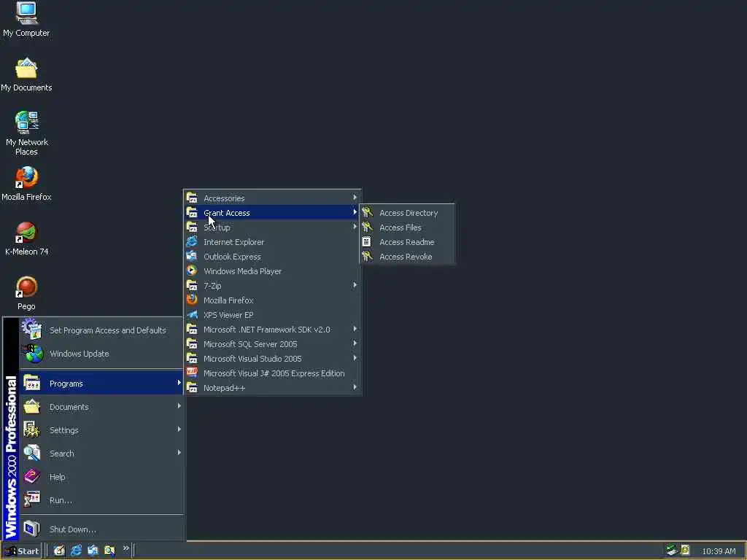The image size is (747, 560).
Task: Click the Run icon in Start menu
Action: click(x=32, y=499)
